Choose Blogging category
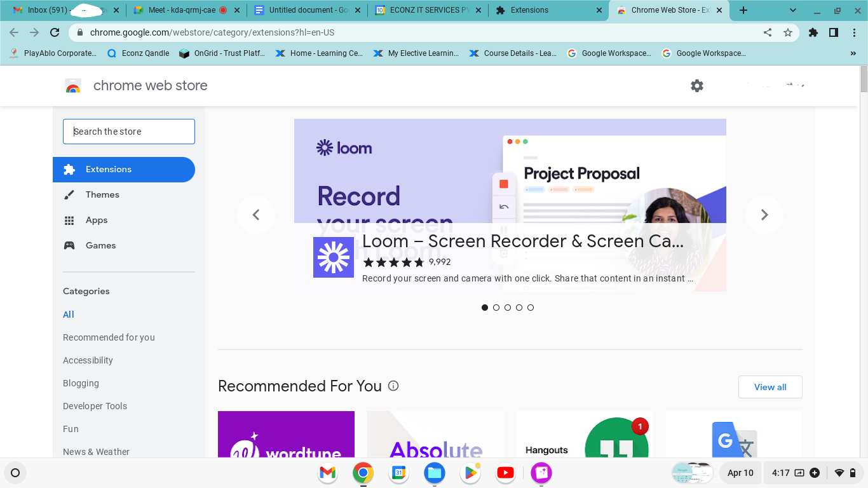 [x=81, y=383]
